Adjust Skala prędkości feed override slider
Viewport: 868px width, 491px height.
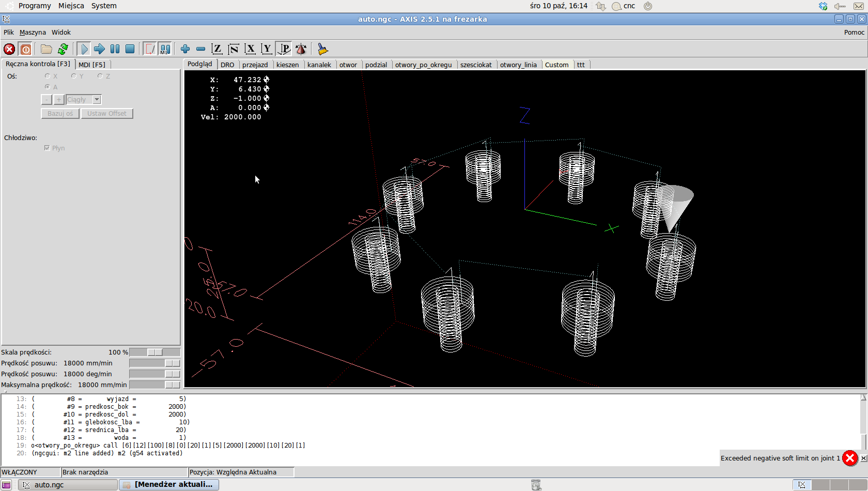154,352
